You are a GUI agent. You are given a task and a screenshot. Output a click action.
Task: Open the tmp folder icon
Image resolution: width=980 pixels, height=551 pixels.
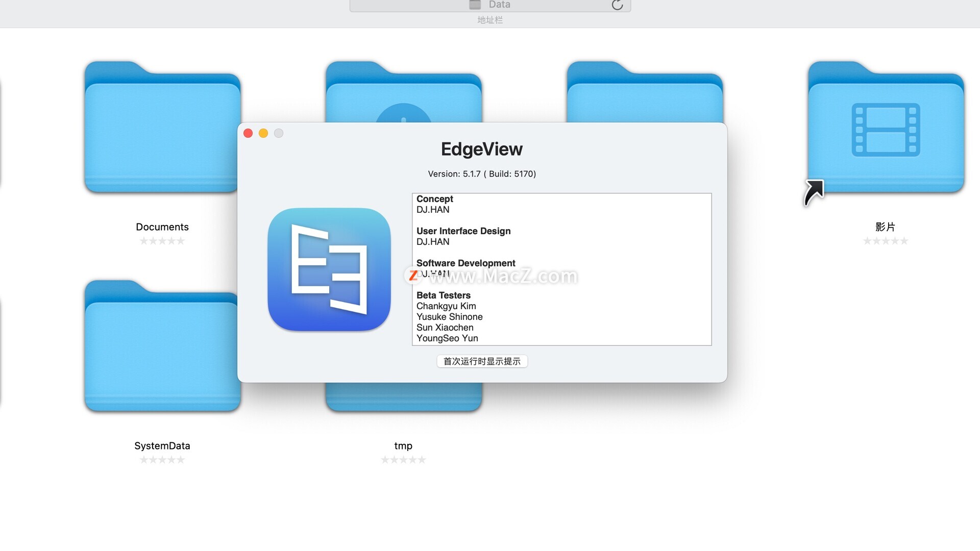(403, 397)
